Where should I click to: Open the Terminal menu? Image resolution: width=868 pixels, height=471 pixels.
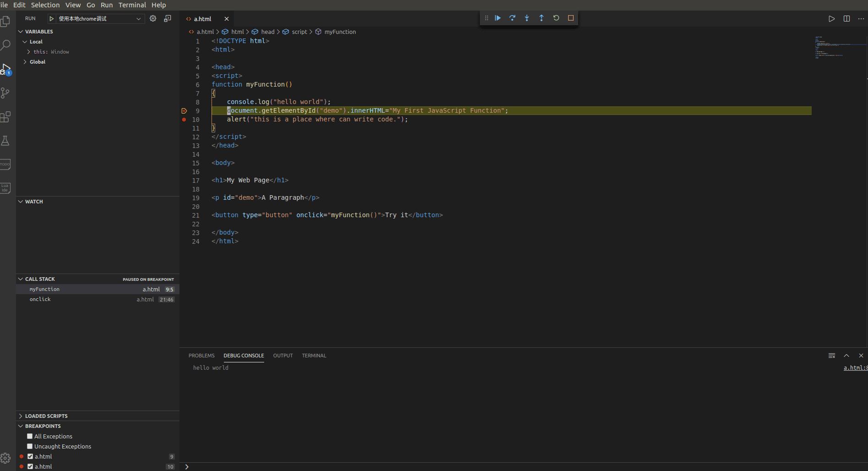tap(132, 5)
